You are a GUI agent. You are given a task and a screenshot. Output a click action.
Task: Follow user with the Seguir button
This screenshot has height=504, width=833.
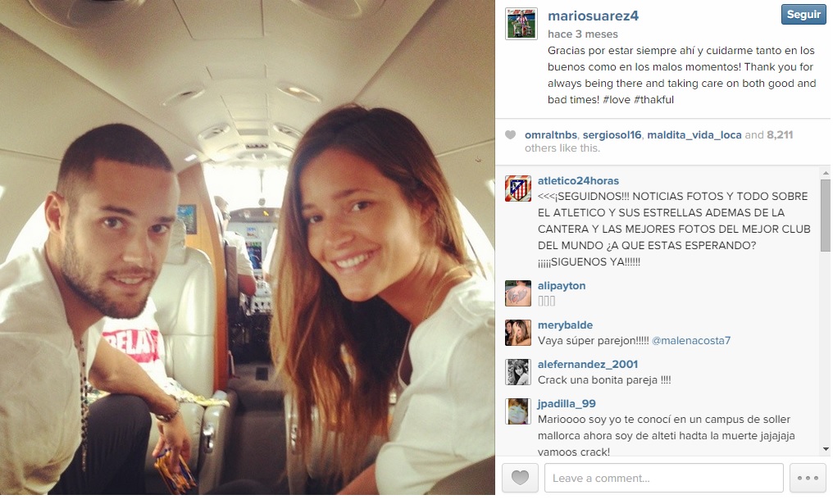click(x=803, y=14)
